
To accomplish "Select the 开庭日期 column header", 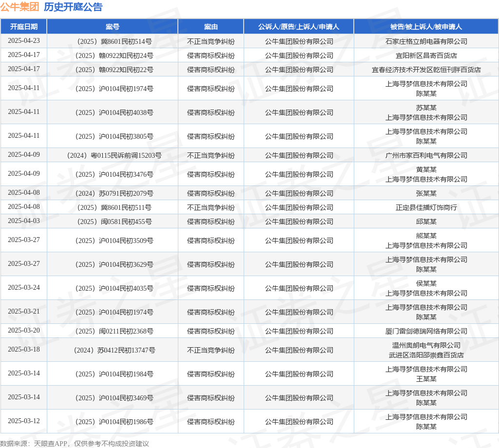I will pos(24,27).
